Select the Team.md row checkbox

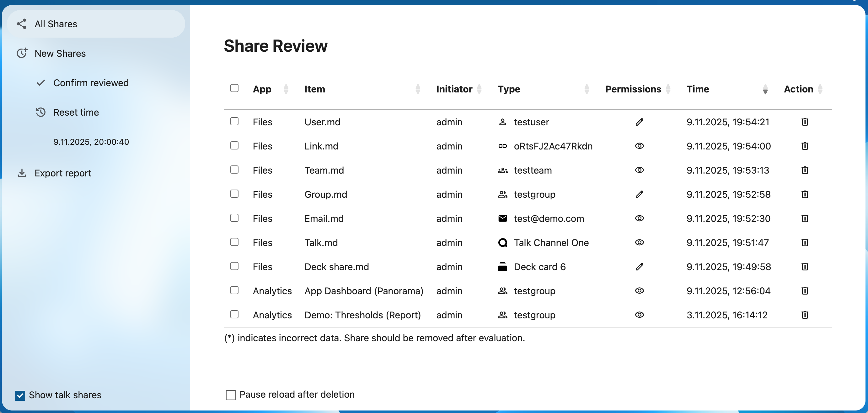(x=234, y=170)
